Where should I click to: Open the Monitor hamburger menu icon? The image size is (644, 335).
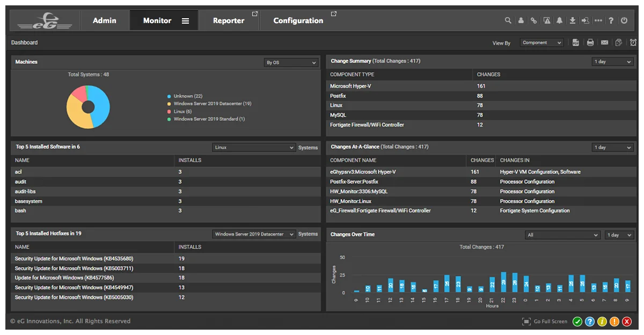(x=185, y=21)
